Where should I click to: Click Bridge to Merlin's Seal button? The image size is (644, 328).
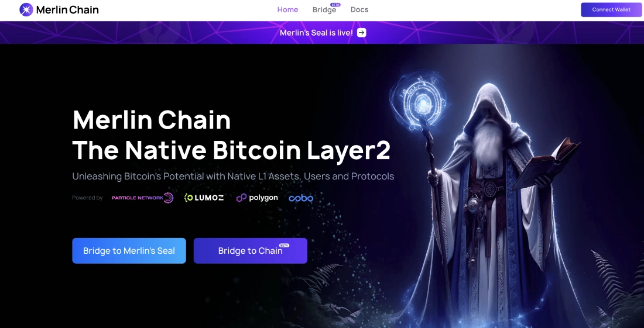129,250
